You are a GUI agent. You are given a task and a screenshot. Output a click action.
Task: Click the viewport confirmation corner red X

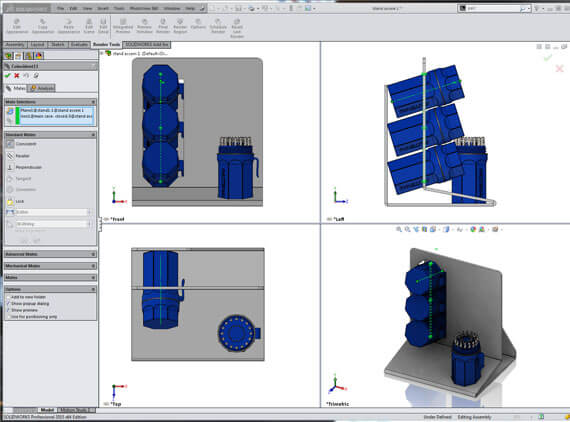(x=559, y=68)
